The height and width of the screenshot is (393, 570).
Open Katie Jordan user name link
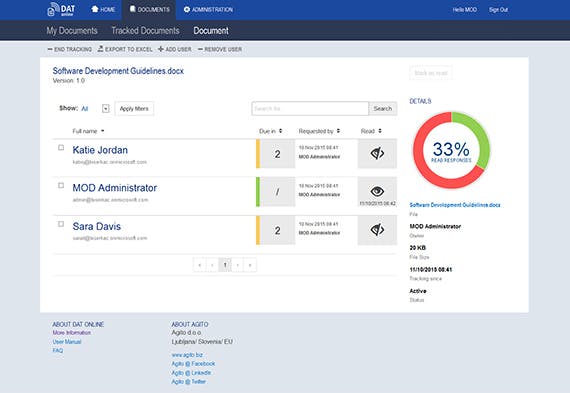click(x=100, y=150)
